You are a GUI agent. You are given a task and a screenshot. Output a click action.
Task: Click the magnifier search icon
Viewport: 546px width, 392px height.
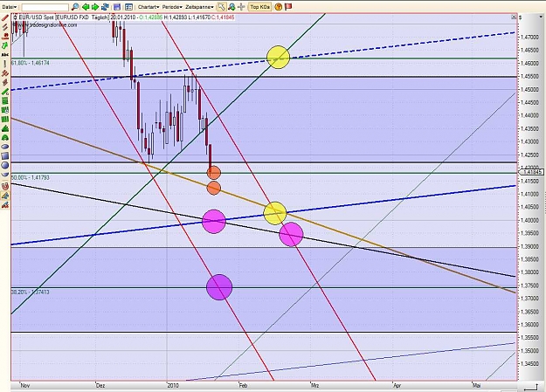coord(75,7)
